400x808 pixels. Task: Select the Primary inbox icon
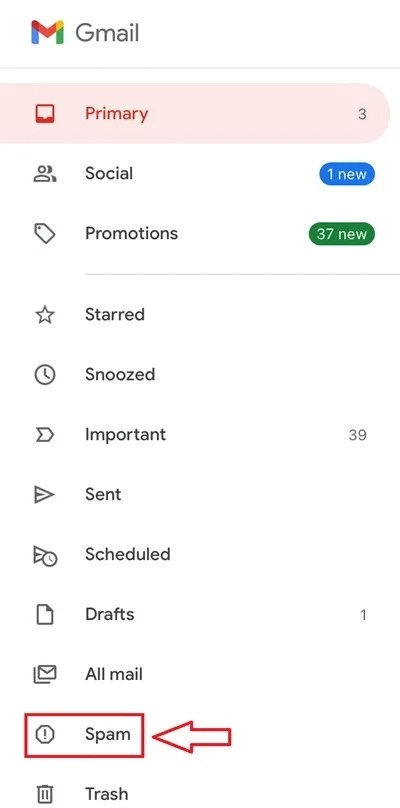click(x=45, y=113)
